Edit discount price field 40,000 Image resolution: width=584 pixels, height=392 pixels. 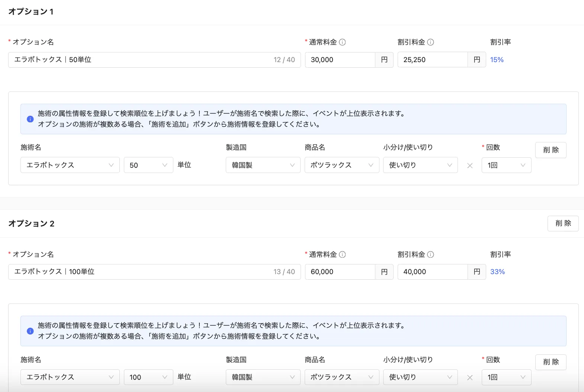[x=433, y=272]
